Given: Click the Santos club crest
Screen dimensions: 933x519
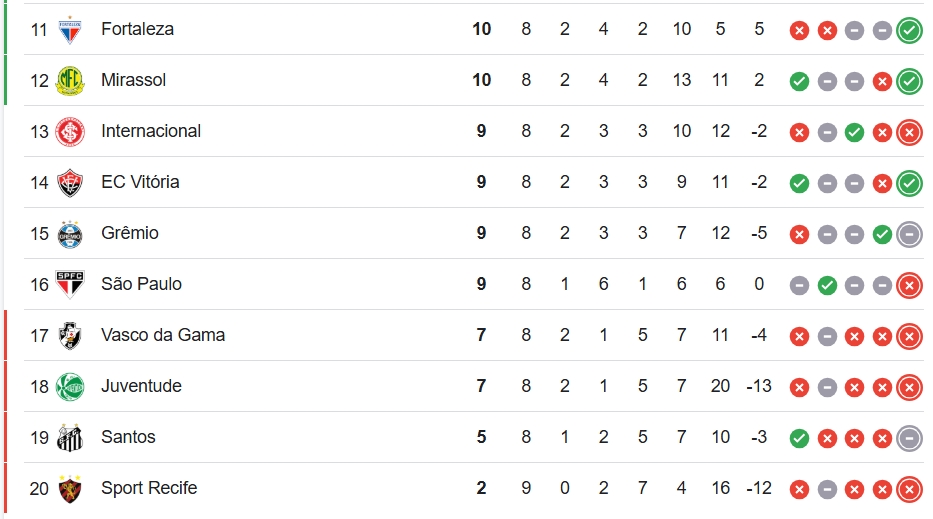Looking at the screenshot, I should (x=70, y=438).
